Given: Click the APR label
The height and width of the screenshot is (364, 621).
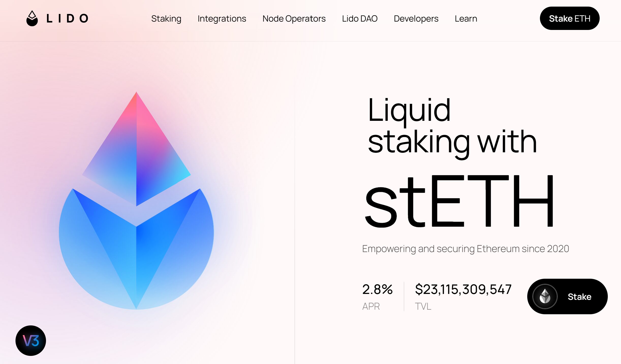Looking at the screenshot, I should coord(371,306).
